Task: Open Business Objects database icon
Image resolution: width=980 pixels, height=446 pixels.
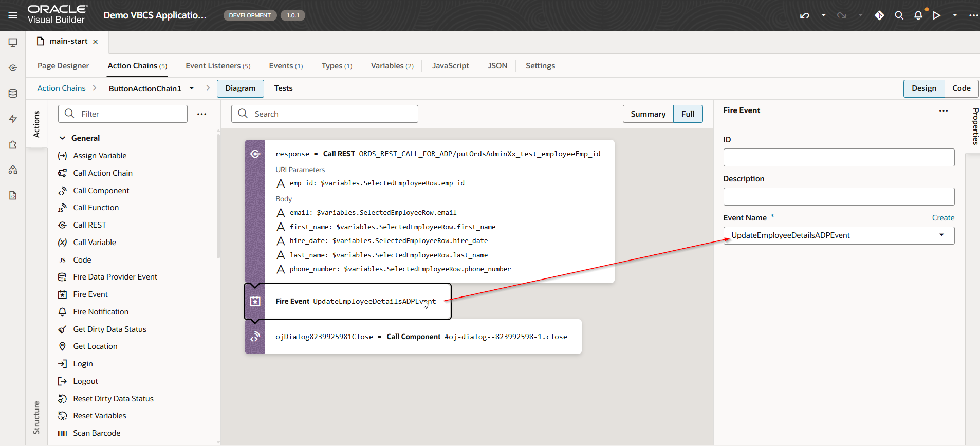Action: pyautogui.click(x=13, y=94)
